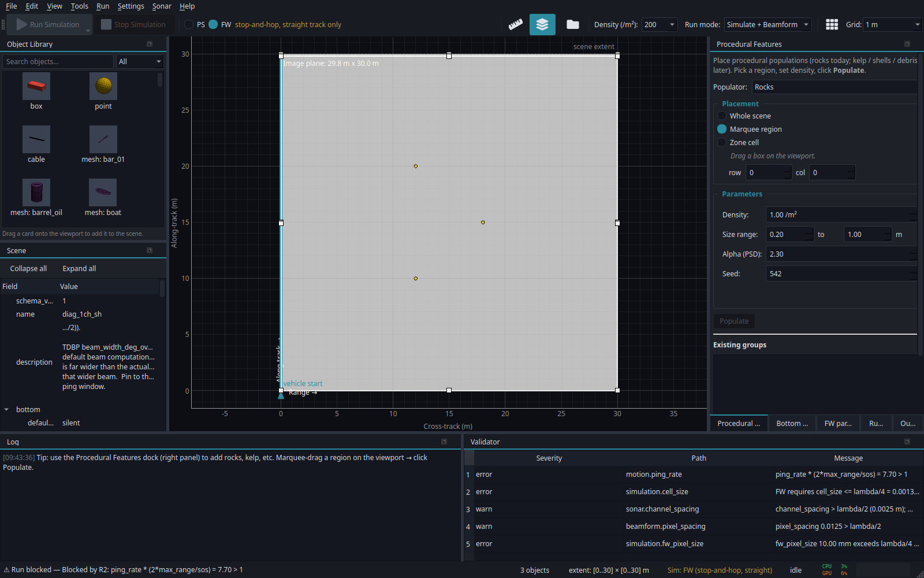Open the Edit menu
The image size is (924, 578).
coord(32,6)
